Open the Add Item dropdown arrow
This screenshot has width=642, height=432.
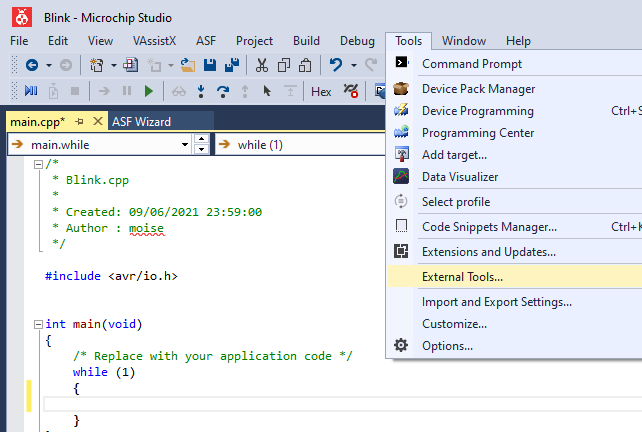tap(171, 66)
